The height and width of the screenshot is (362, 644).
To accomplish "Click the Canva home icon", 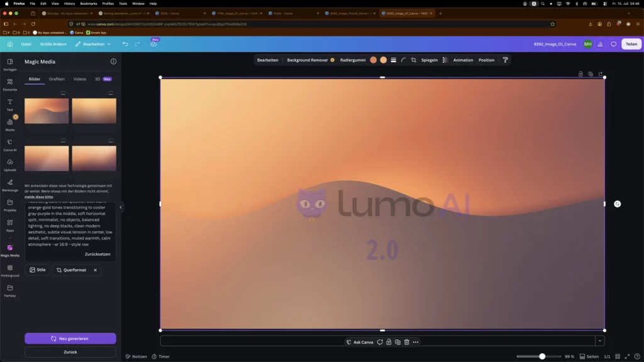I will tap(10, 44).
